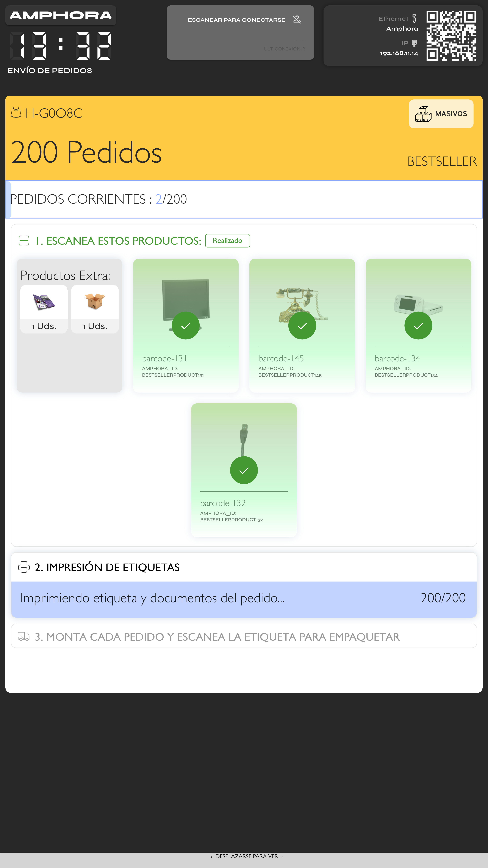Click the printer icon for label printing
Viewport: 488px width, 868px height.
coord(24,567)
